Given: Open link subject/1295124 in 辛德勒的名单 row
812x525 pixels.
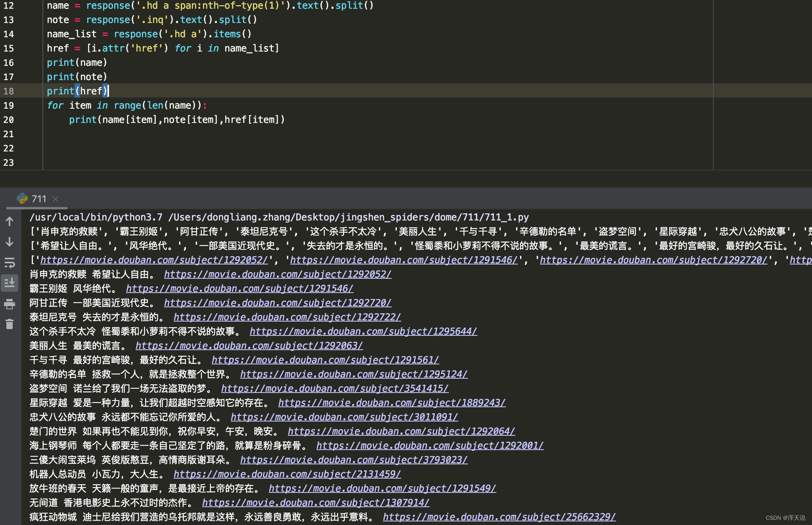Looking at the screenshot, I should (x=354, y=374).
